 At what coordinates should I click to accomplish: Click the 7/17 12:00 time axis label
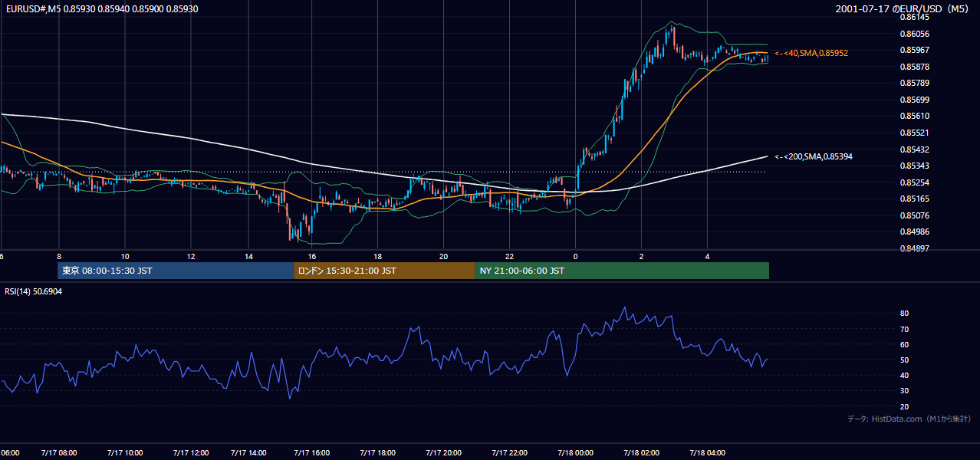click(191, 452)
